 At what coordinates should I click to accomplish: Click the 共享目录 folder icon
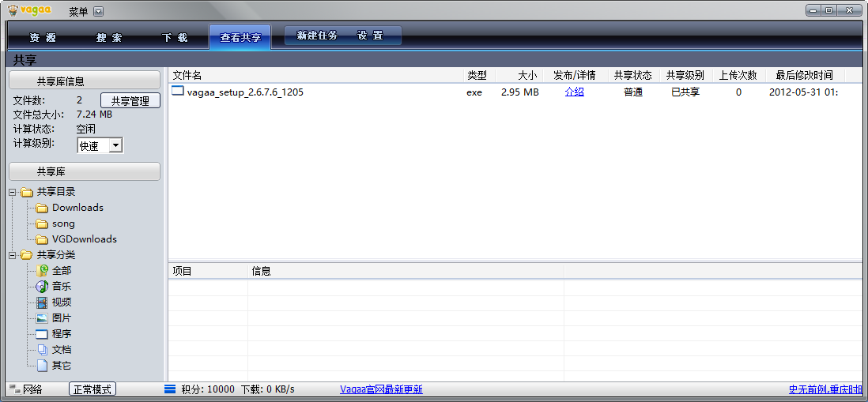(27, 192)
